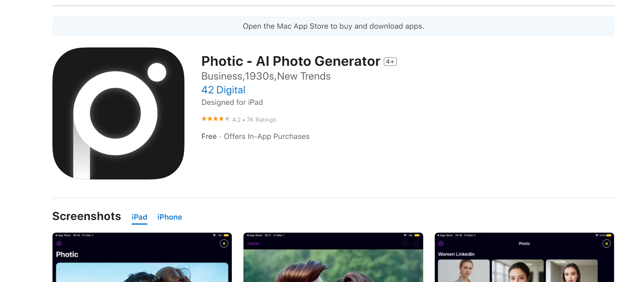The width and height of the screenshot is (644, 282).
Task: Switch to the iPad screenshots tab
Action: tap(139, 217)
